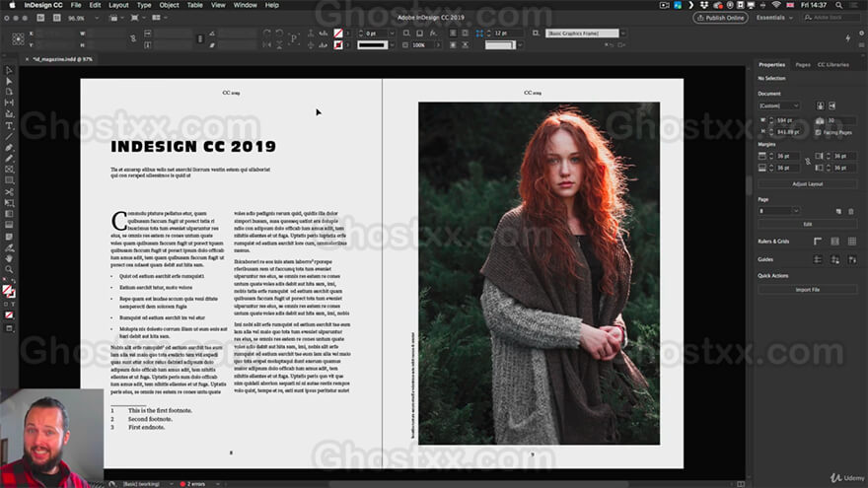Viewport: 868px width, 488px height.
Task: Click the delete page trash icon
Action: pos(851,211)
